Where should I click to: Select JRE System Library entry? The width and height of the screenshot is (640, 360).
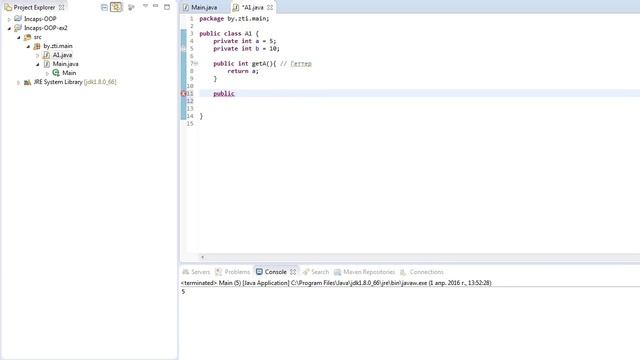75,82
